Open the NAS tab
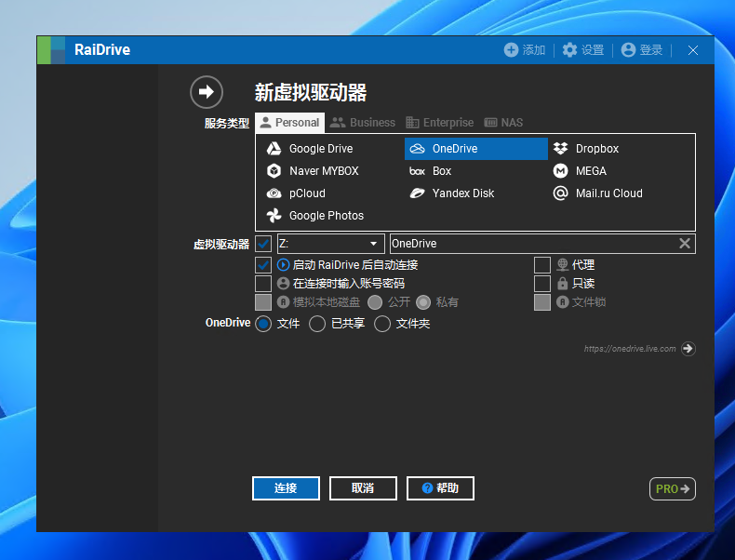Screen dimensions: 735x560 pos(503,123)
